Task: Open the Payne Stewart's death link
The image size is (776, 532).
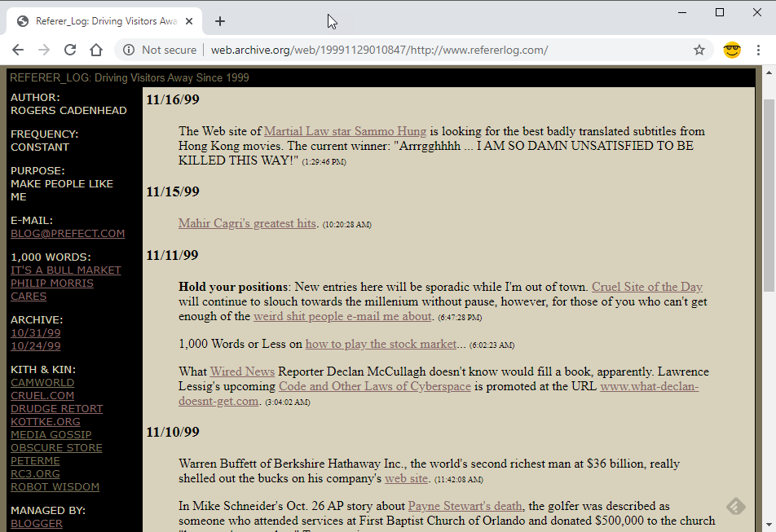Action: click(x=465, y=506)
